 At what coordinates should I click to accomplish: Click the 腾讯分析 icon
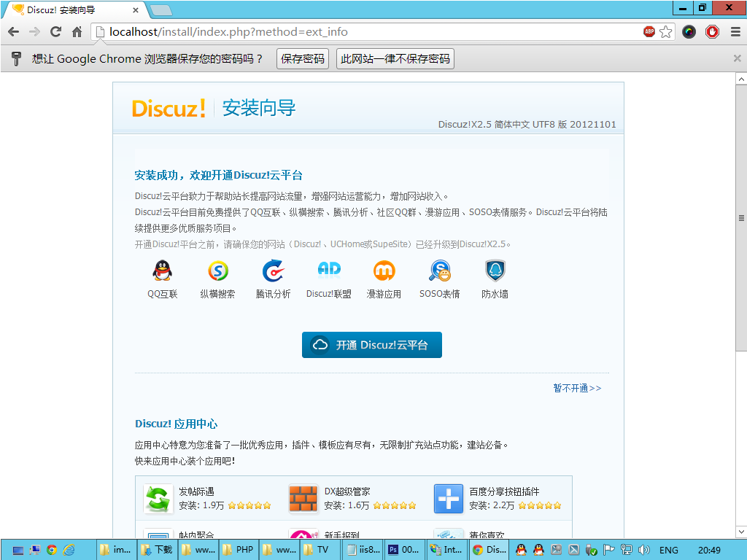click(x=273, y=271)
